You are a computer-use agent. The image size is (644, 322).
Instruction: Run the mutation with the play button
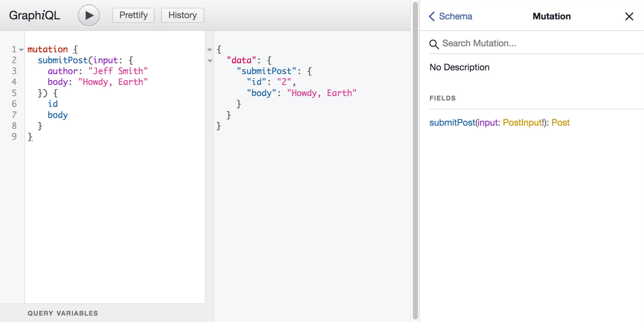[89, 16]
